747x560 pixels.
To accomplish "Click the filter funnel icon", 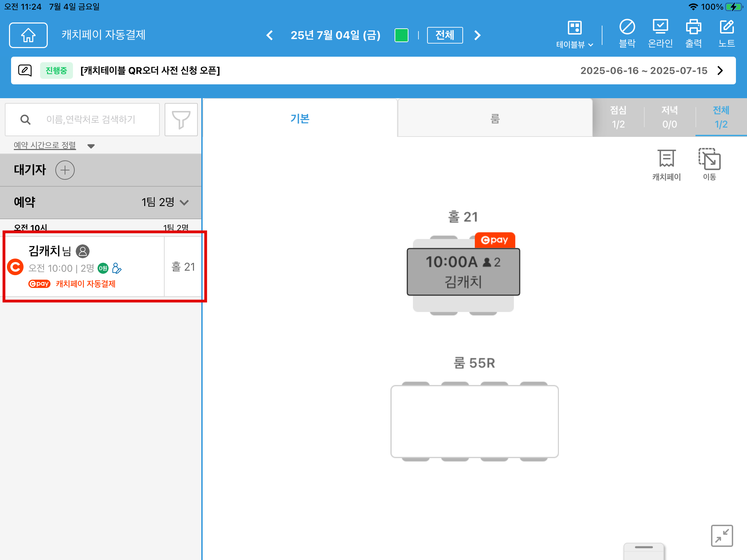I will pyautogui.click(x=181, y=120).
